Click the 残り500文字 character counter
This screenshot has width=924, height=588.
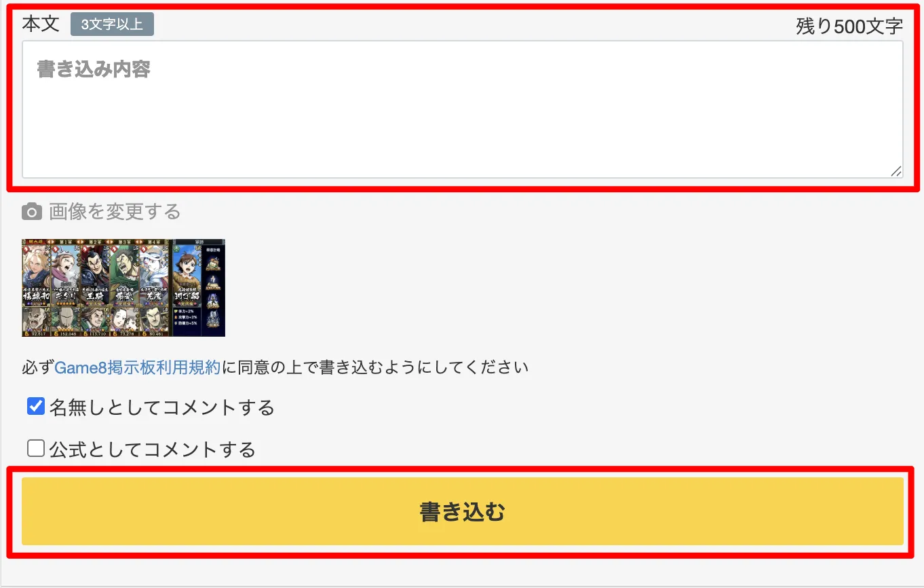[849, 26]
